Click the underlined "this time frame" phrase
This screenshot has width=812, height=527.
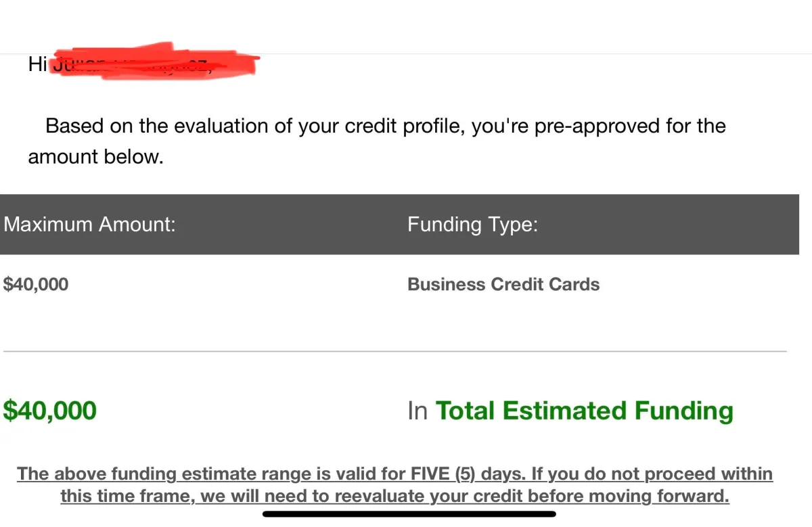point(127,497)
